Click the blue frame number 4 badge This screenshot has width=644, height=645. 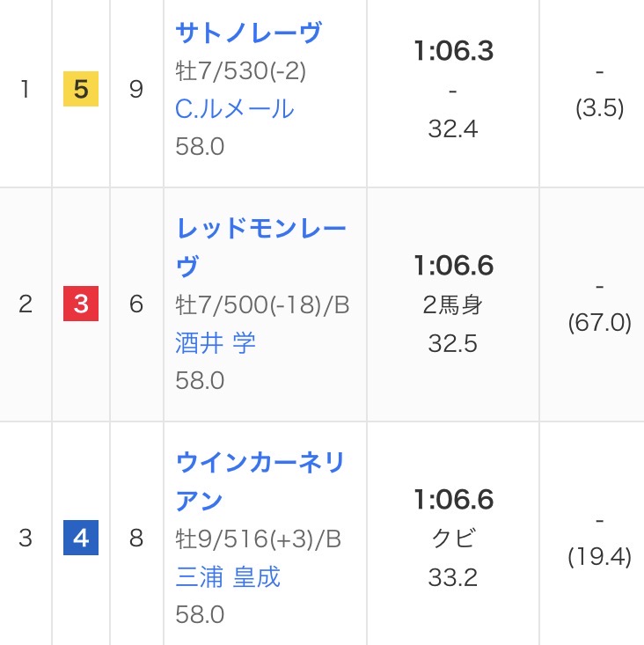(x=81, y=538)
